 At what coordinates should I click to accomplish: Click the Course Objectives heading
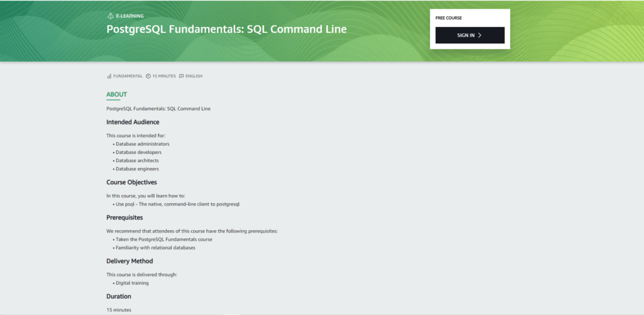click(131, 182)
